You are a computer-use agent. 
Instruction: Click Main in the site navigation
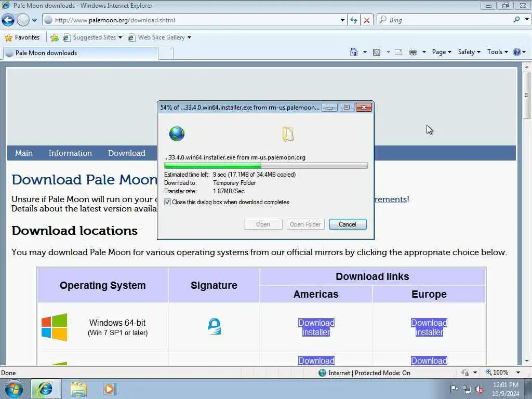point(24,153)
